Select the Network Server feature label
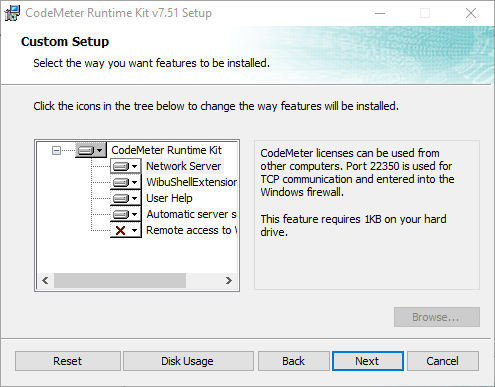 point(184,166)
